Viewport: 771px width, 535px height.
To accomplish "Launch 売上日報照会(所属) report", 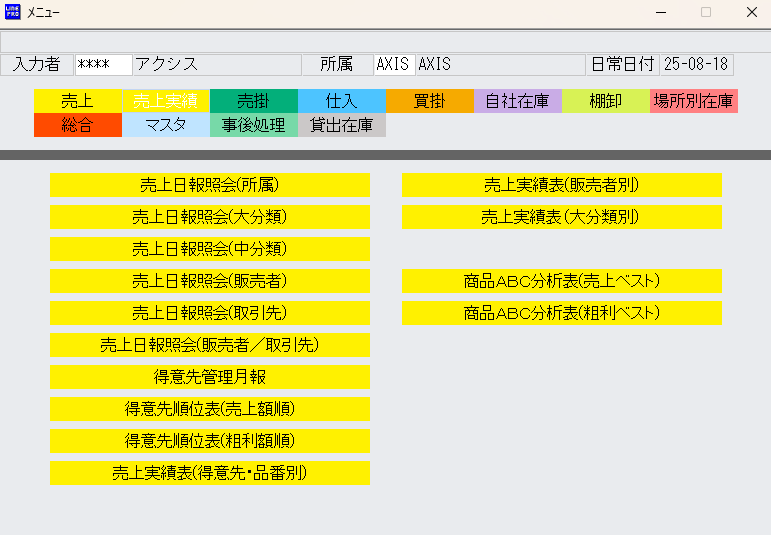I will [x=209, y=185].
